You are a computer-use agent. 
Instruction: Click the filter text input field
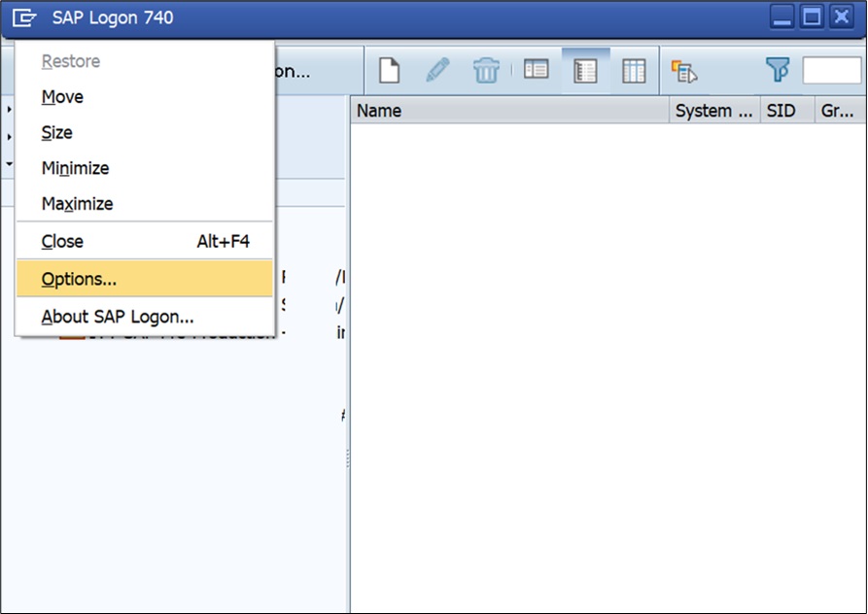832,70
